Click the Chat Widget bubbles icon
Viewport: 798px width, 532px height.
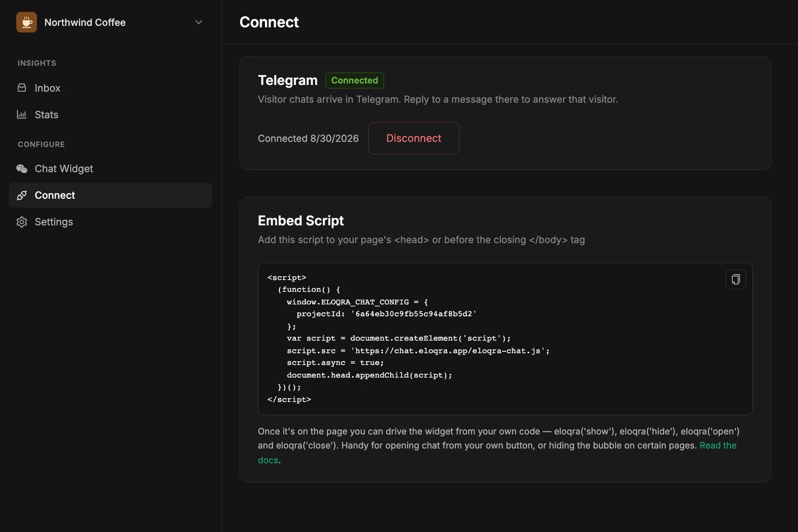[x=22, y=168]
